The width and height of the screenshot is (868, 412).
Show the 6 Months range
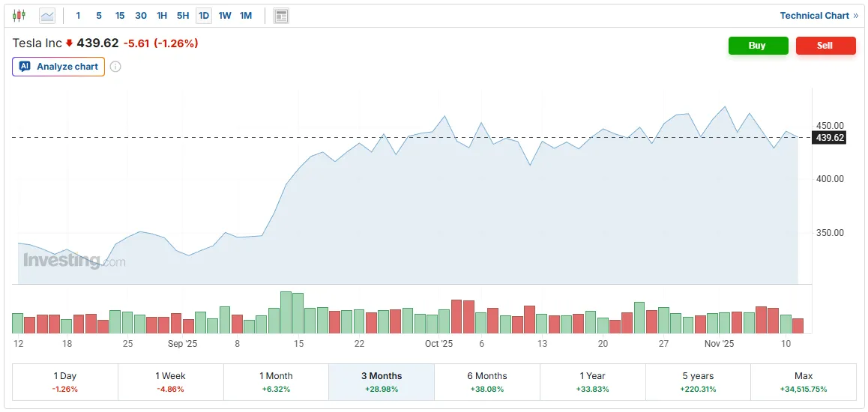coord(486,382)
